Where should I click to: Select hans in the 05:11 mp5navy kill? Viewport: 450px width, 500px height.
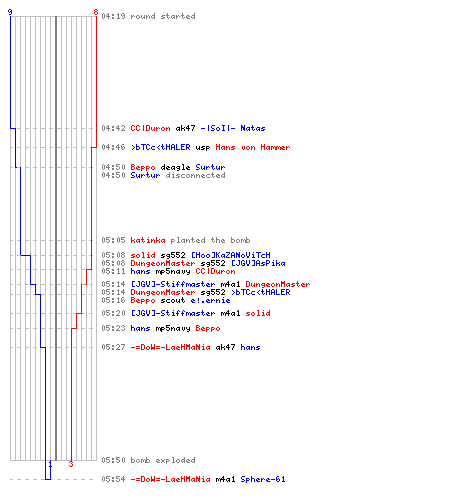[140, 271]
